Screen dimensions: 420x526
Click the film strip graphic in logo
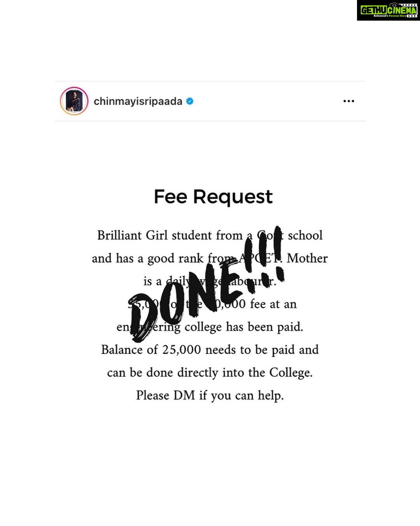click(407, 11)
